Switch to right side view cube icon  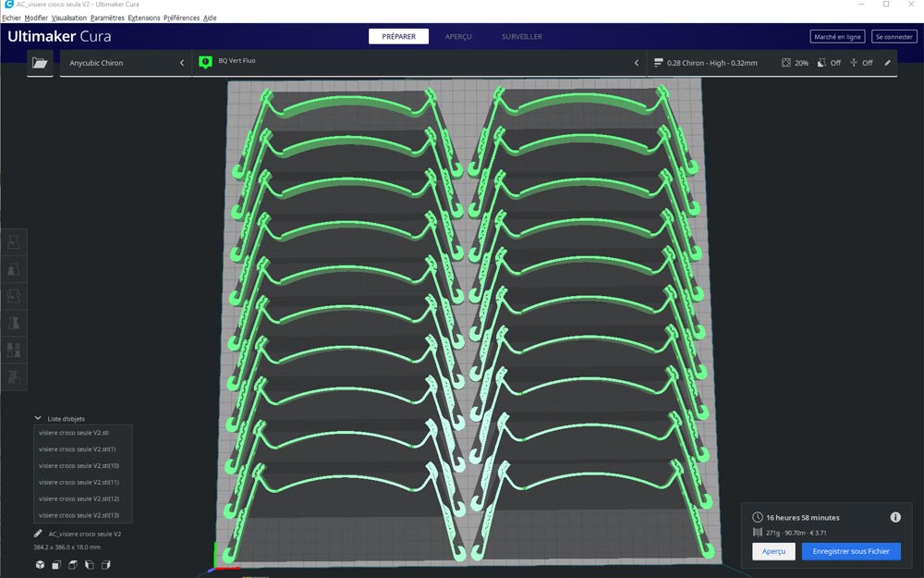click(x=106, y=564)
